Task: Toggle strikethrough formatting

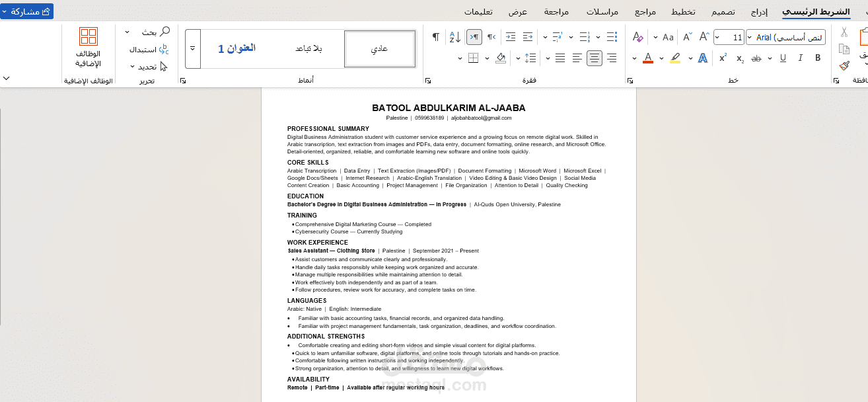Action: 756,58
